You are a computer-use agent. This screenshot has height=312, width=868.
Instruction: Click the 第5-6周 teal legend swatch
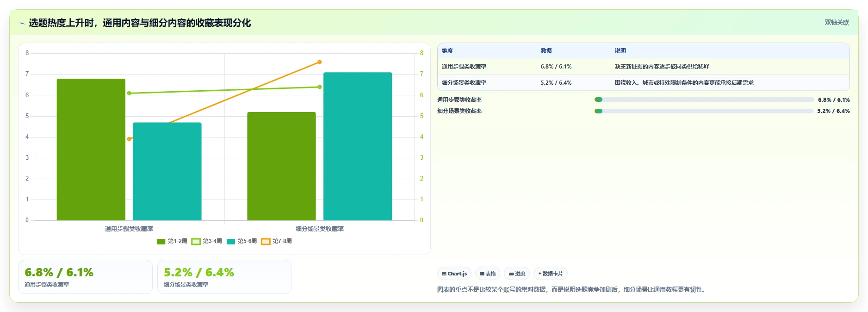(x=231, y=242)
